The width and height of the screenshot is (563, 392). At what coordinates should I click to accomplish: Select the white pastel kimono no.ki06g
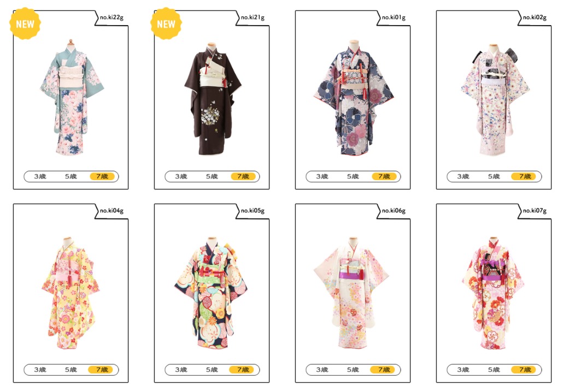[351, 292]
